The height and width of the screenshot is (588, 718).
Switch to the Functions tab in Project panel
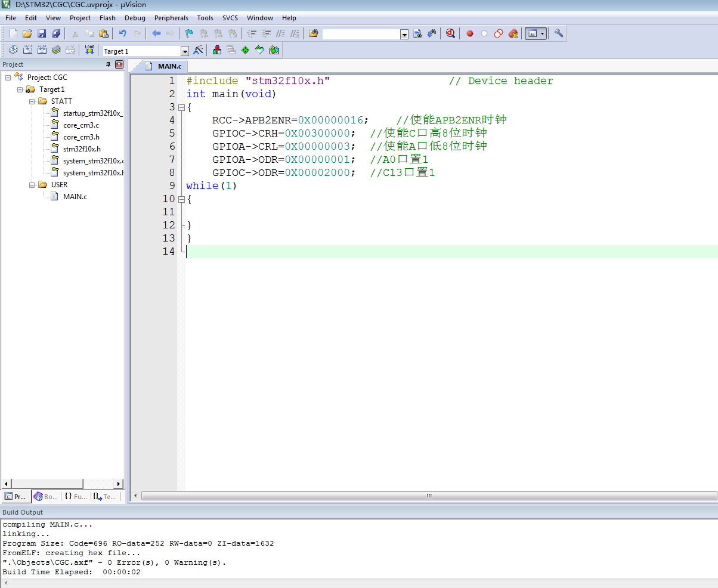click(76, 496)
